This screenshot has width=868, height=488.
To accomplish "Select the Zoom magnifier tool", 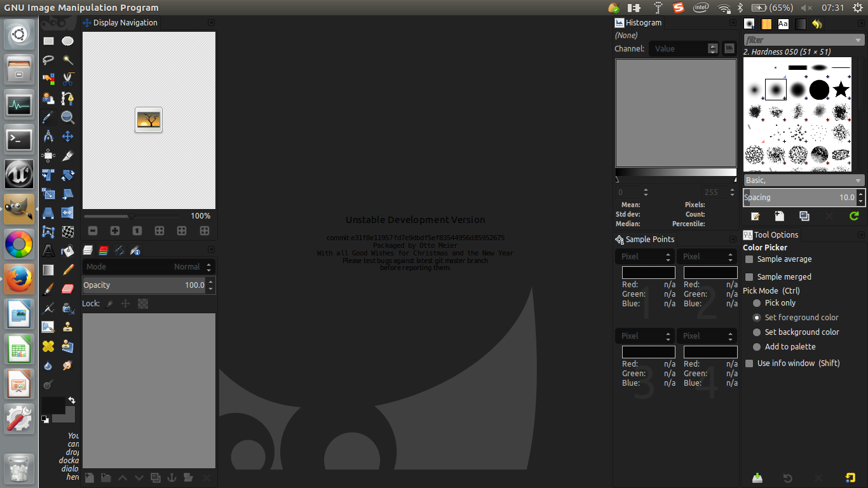I will (67, 118).
